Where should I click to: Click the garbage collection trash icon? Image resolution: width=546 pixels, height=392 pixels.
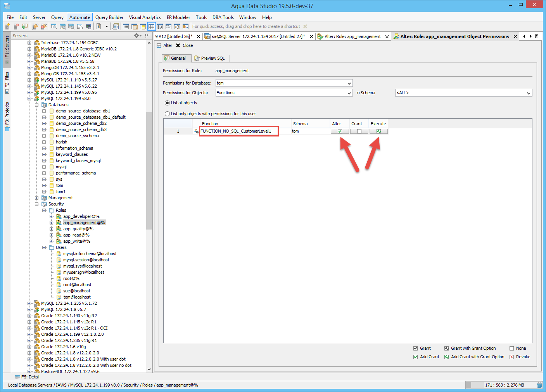click(539, 385)
